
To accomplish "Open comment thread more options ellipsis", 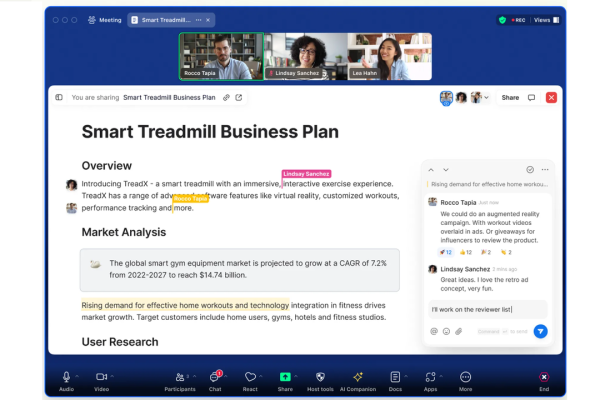I will [x=545, y=170].
